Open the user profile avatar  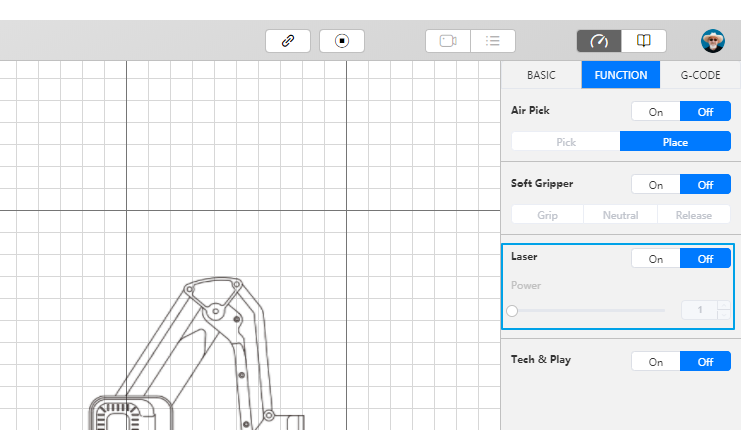click(x=713, y=41)
